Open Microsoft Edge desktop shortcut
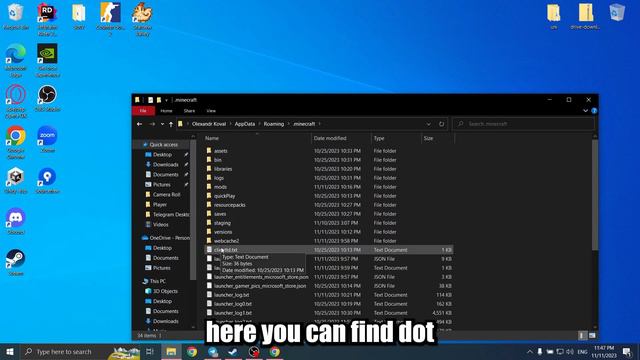The width and height of the screenshot is (640, 360). 16,60
